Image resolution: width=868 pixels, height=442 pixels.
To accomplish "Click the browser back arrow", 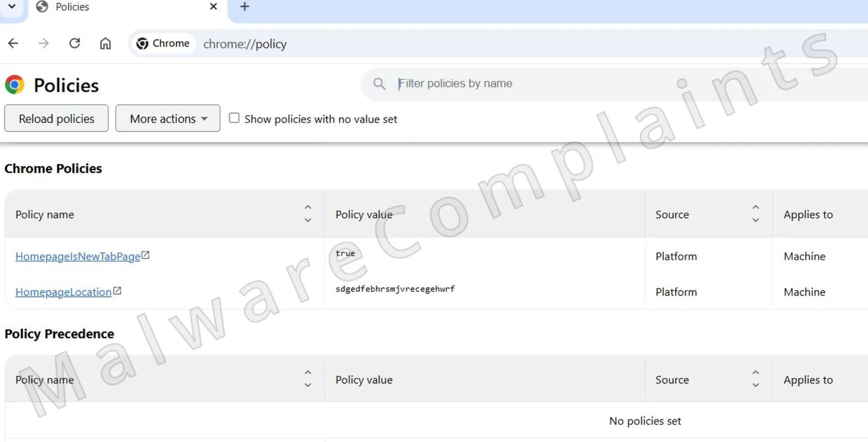I will [13, 44].
